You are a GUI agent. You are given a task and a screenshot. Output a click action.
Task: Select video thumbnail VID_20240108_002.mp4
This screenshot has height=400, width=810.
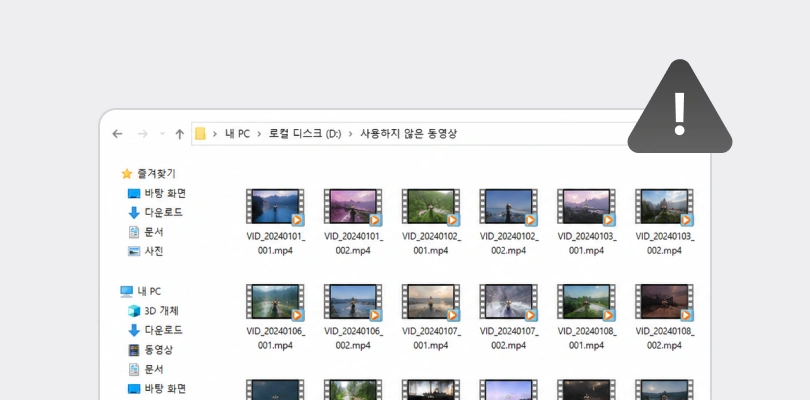(664, 302)
